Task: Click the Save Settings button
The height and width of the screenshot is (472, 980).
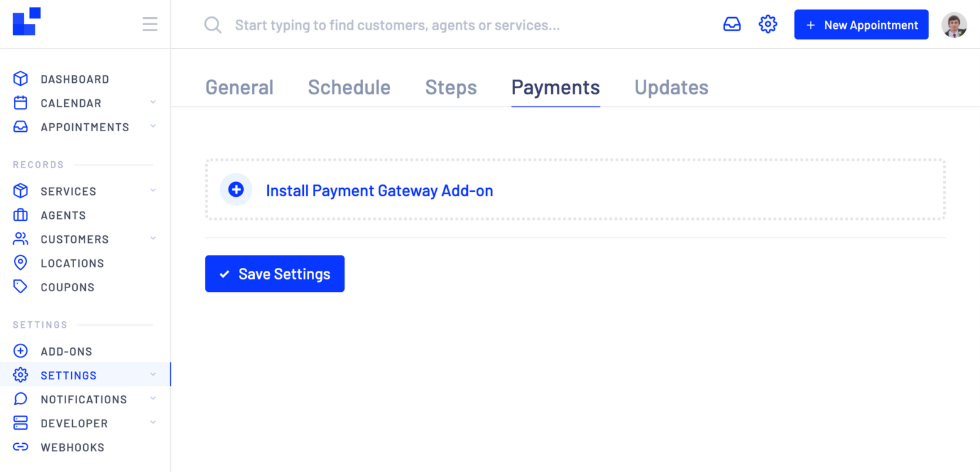Action: tap(274, 273)
